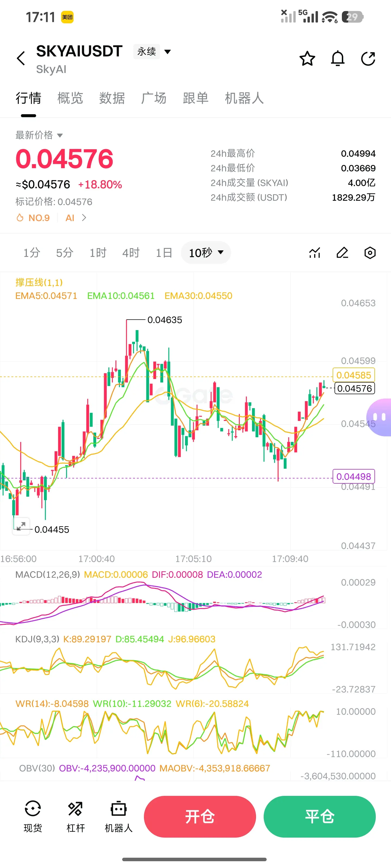Tap the current price 0.04576 chart tag
Screen dimensions: 391x868
pyautogui.click(x=354, y=388)
